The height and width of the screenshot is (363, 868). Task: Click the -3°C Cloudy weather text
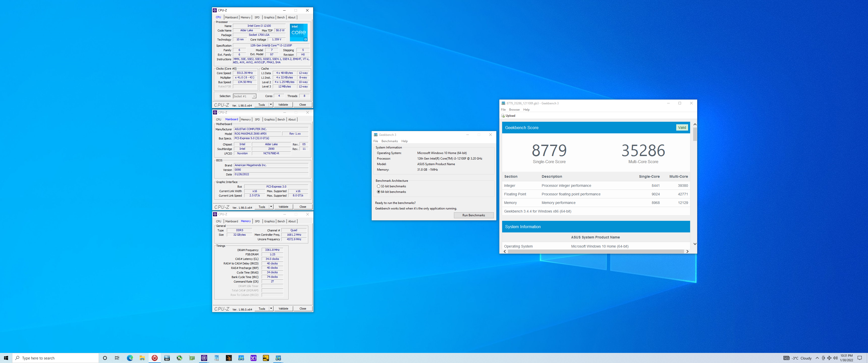pos(801,358)
